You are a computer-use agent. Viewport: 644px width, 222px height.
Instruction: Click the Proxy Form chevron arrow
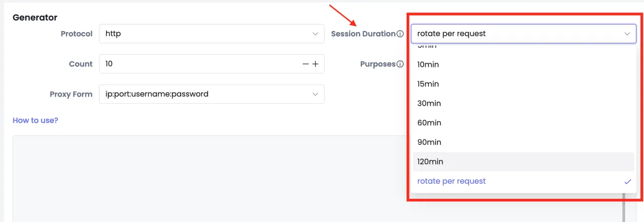[315, 94]
